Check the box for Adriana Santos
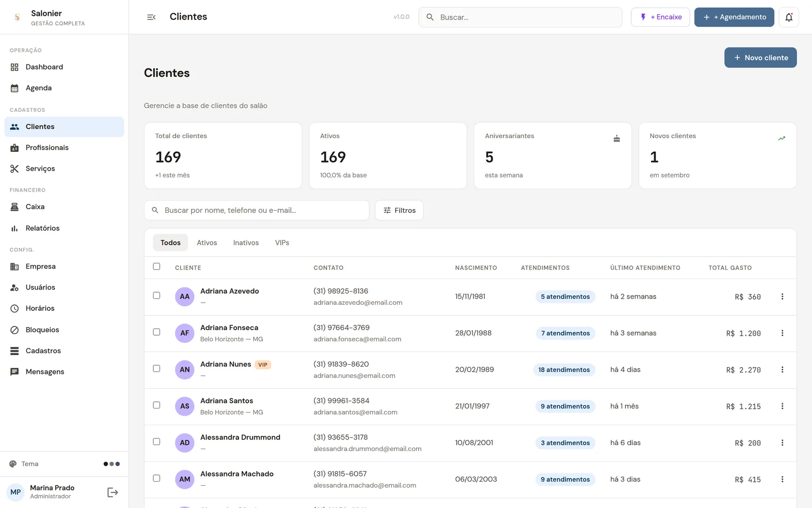The height and width of the screenshot is (508, 812). [156, 405]
